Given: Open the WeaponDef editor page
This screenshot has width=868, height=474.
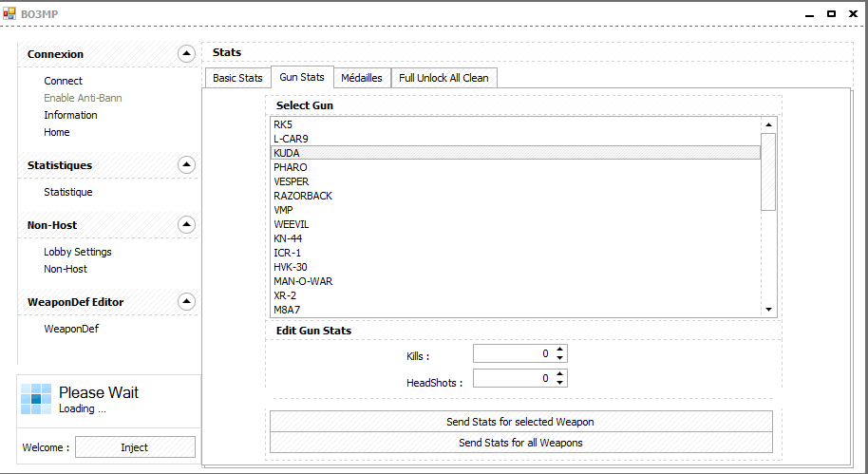Looking at the screenshot, I should pos(71,329).
